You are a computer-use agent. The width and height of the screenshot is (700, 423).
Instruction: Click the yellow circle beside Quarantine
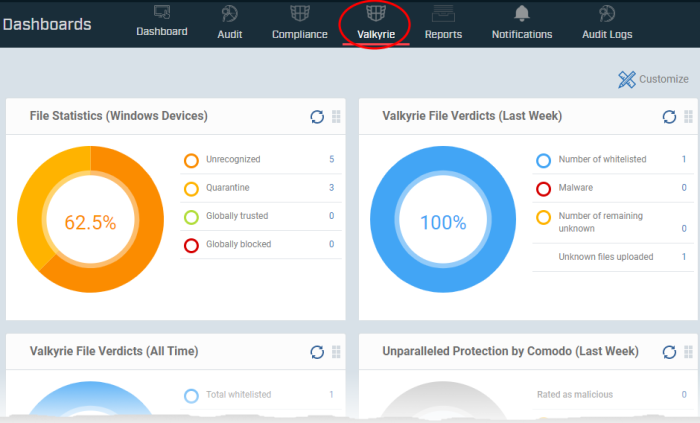192,189
